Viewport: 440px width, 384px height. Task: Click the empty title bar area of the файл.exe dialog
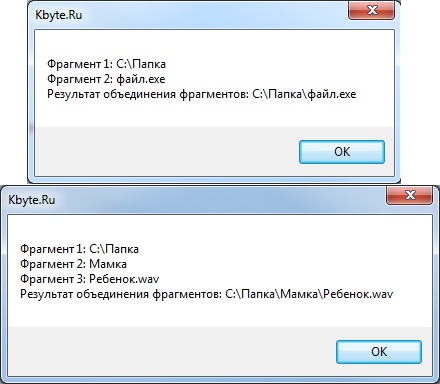pyautogui.click(x=213, y=15)
